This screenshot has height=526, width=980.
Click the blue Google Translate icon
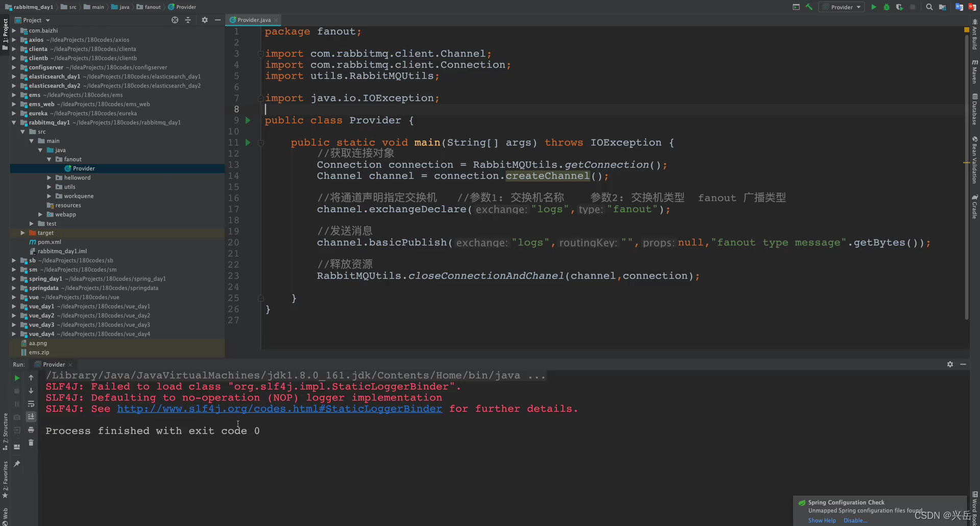pyautogui.click(x=959, y=7)
